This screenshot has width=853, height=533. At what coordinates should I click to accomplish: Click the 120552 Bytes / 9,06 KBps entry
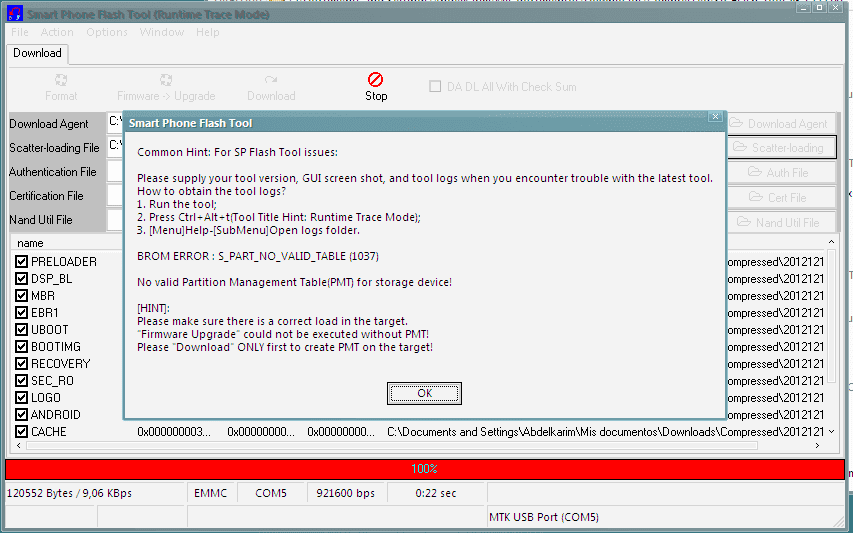[69, 493]
